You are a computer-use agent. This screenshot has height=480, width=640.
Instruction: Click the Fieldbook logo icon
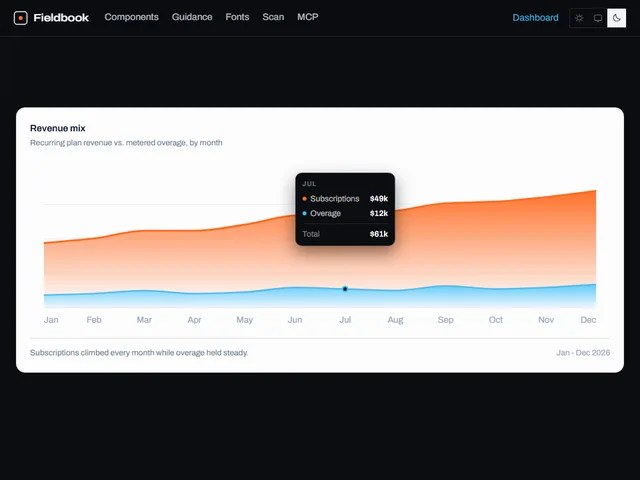click(x=20, y=18)
